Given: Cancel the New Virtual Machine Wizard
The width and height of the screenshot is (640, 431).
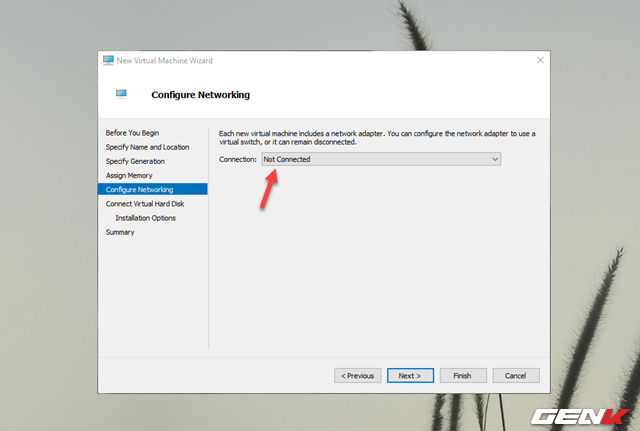Looking at the screenshot, I should tap(516, 375).
